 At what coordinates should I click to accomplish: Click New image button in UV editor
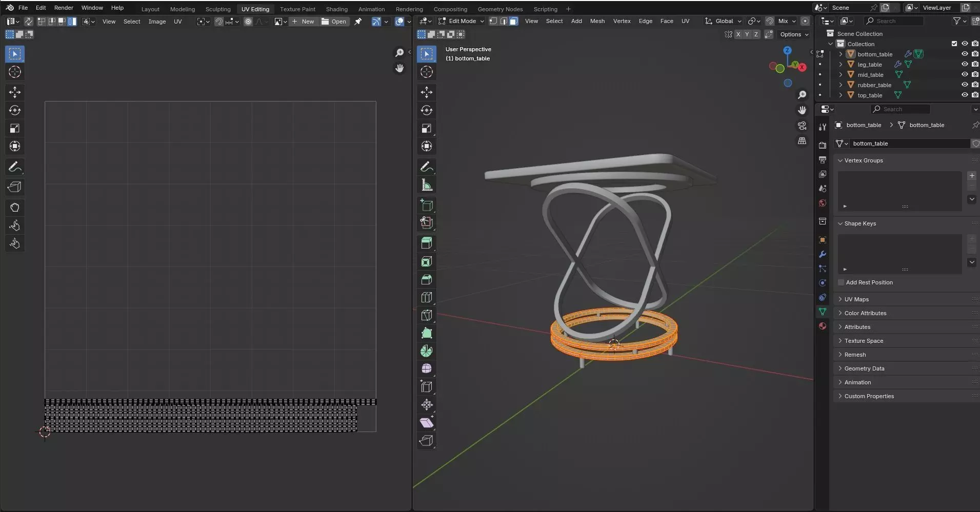(303, 22)
